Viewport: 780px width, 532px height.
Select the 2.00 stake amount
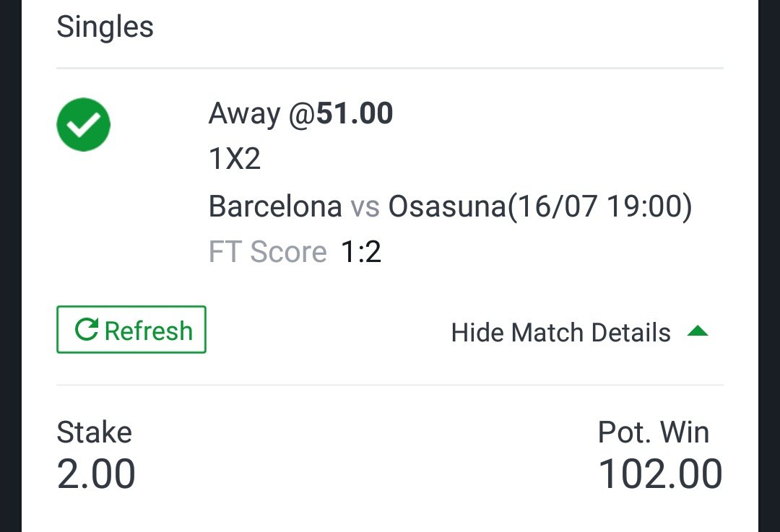point(96,474)
